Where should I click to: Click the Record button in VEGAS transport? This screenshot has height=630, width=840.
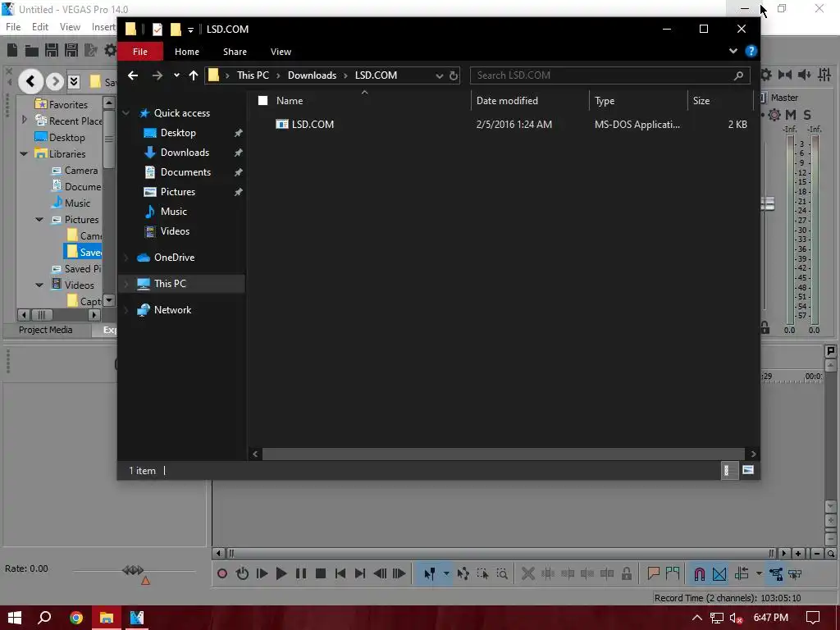[x=221, y=573]
